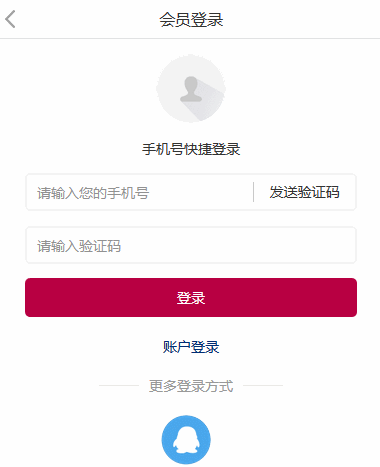Click the 更多登录方式 section label
380x467 pixels.
pyautogui.click(x=191, y=386)
